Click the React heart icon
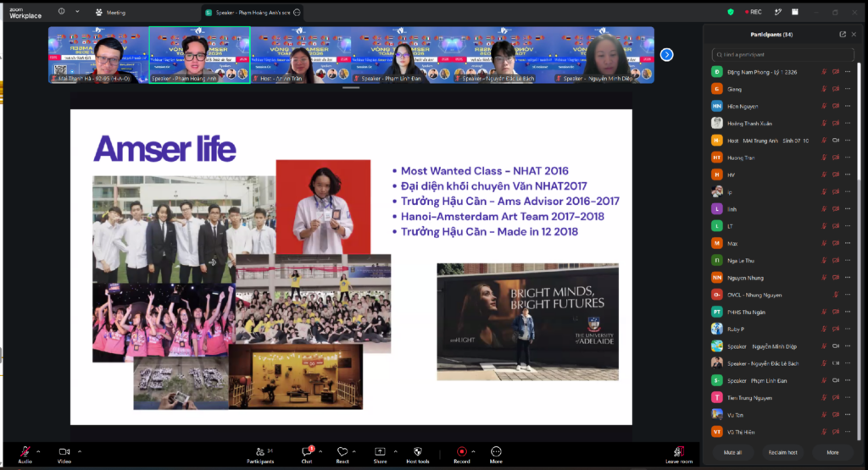Viewport: 868px width, 470px height. pos(342,451)
